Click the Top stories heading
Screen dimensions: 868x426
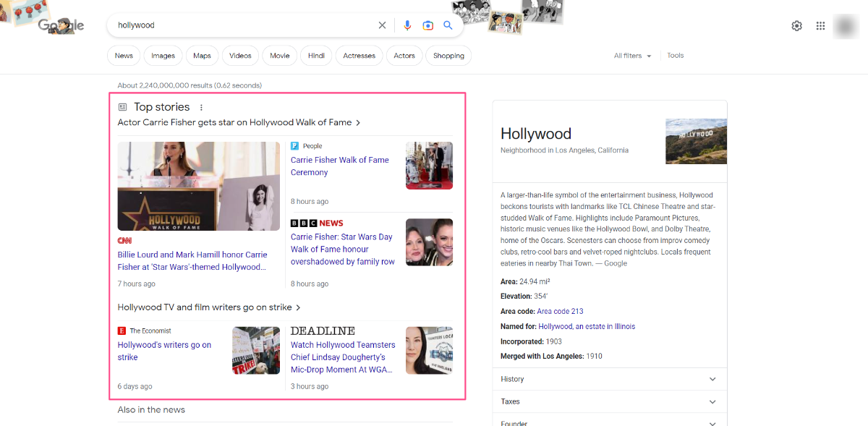pyautogui.click(x=161, y=107)
